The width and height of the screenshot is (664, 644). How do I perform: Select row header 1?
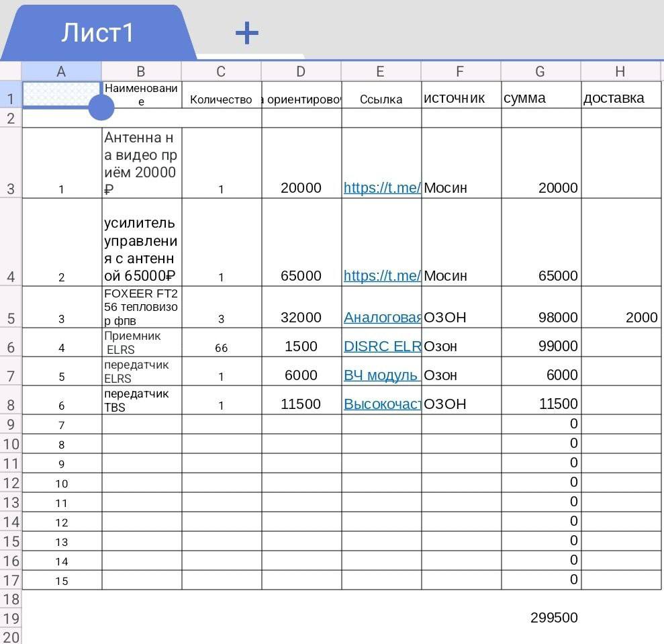[11, 95]
